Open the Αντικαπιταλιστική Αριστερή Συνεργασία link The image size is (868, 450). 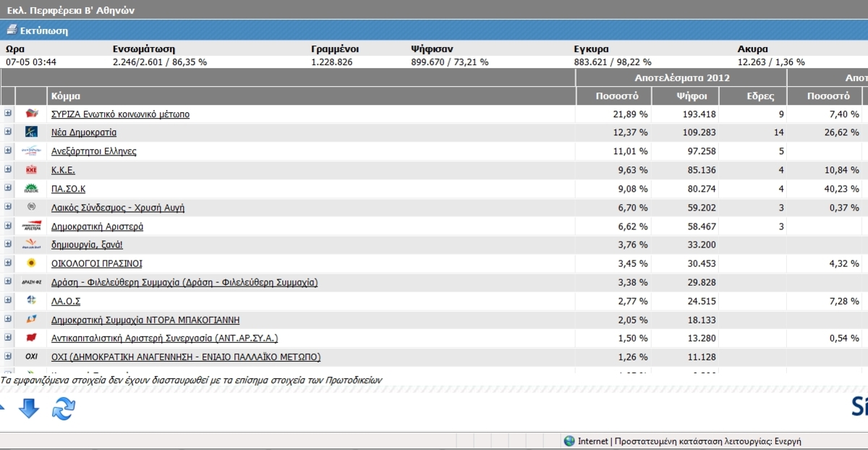165,339
